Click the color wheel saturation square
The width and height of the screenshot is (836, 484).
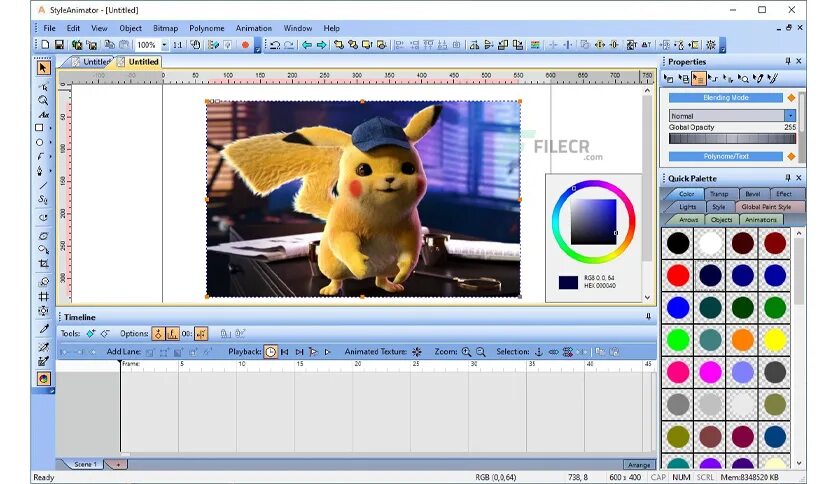pos(593,222)
